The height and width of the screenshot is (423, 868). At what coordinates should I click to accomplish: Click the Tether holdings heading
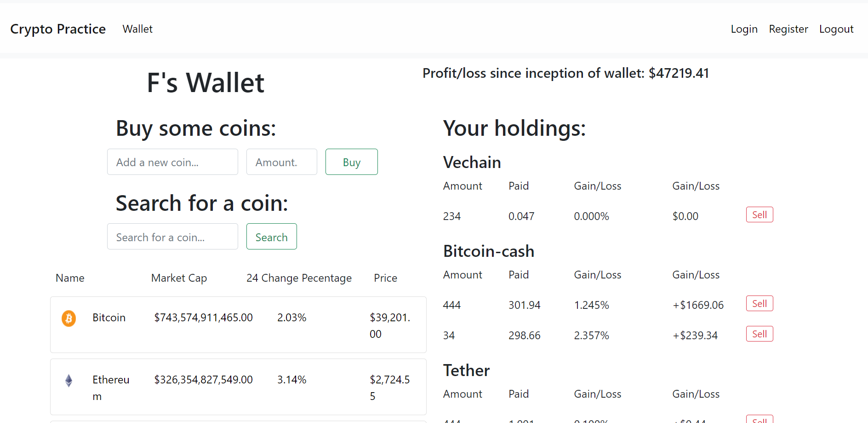pos(466,370)
